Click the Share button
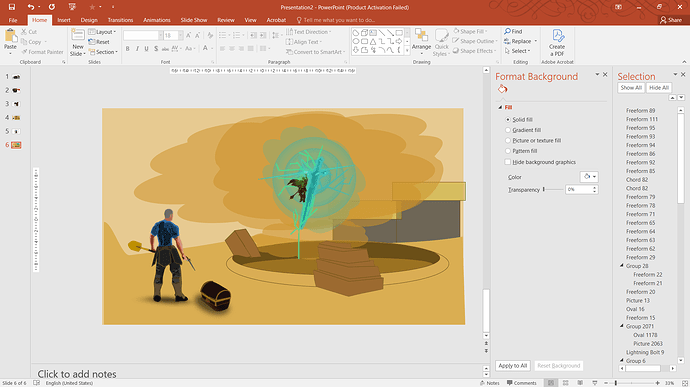 point(671,20)
